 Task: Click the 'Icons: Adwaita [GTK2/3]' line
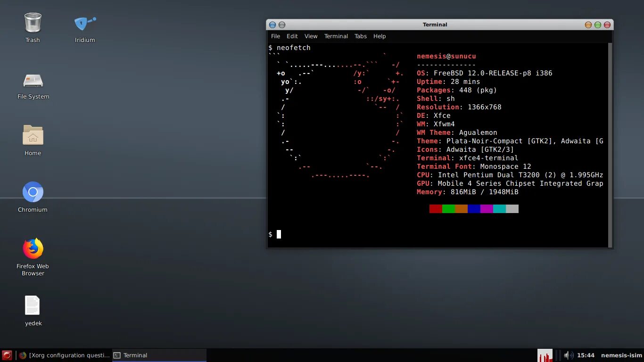(465, 149)
